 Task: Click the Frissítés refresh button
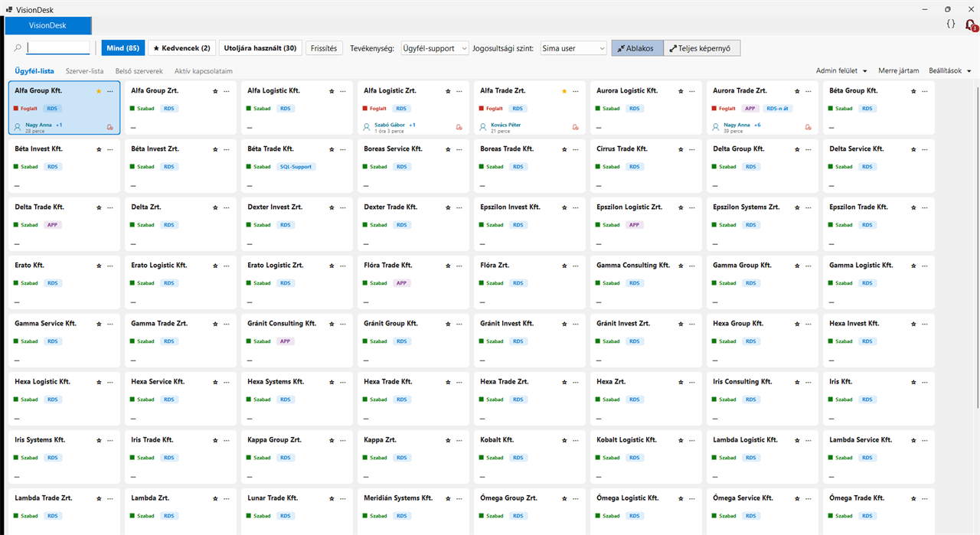pos(325,48)
